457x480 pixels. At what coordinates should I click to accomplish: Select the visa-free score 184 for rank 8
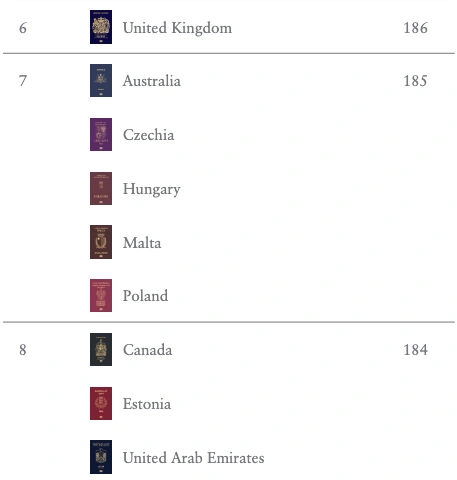(415, 350)
